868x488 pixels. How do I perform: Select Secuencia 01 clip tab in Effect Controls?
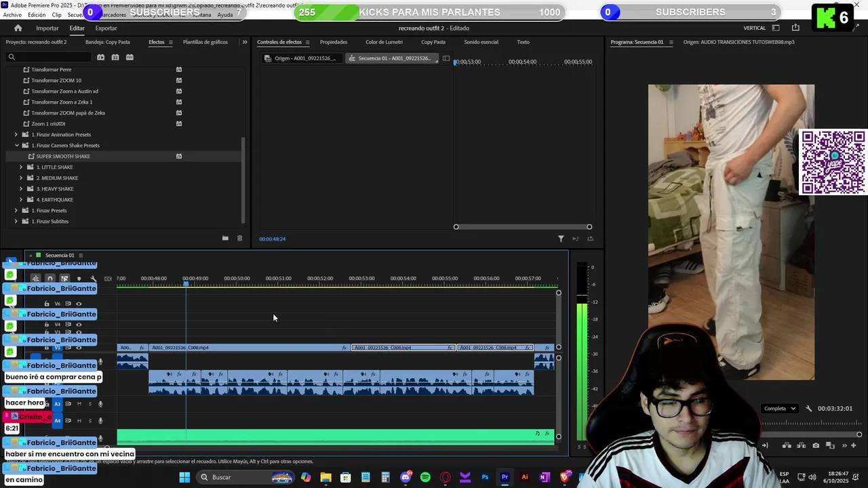click(391, 58)
